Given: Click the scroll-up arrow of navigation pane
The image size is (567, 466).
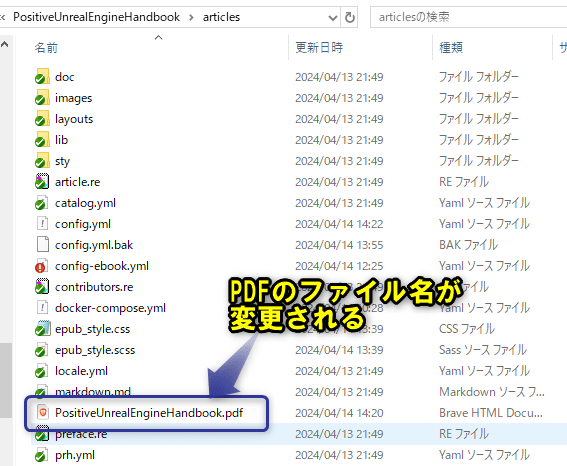Looking at the screenshot, I should pos(5,44).
